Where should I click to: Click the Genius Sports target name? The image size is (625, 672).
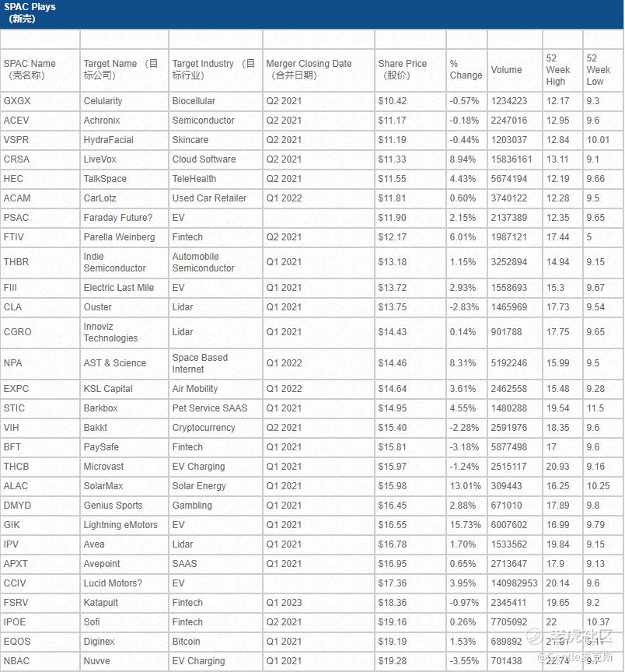pyautogui.click(x=113, y=506)
